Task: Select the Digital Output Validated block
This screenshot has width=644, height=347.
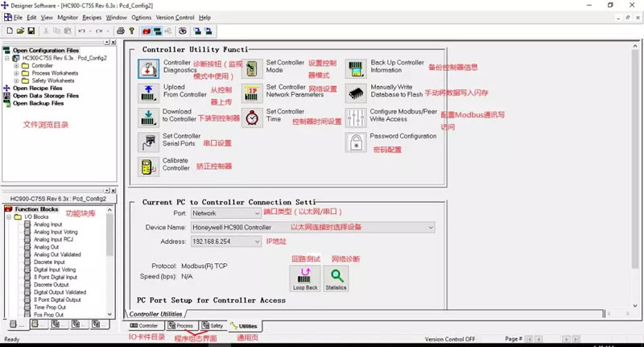Action: (60, 292)
